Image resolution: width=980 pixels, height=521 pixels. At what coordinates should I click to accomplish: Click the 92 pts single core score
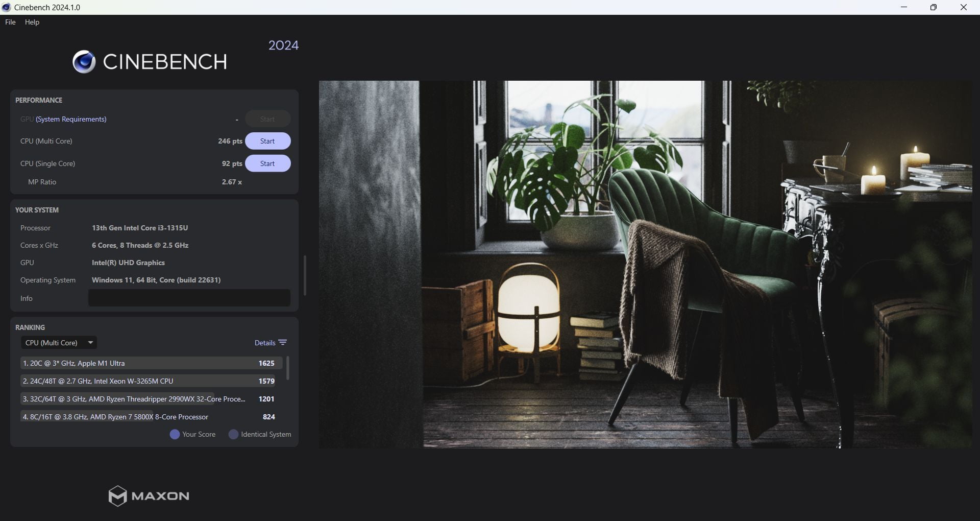pos(232,163)
